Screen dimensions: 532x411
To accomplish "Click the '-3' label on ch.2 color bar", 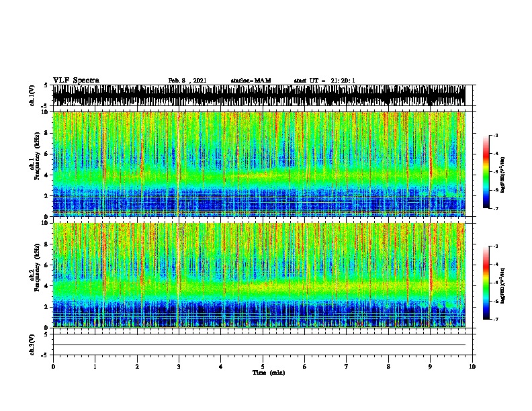I will (496, 246).
